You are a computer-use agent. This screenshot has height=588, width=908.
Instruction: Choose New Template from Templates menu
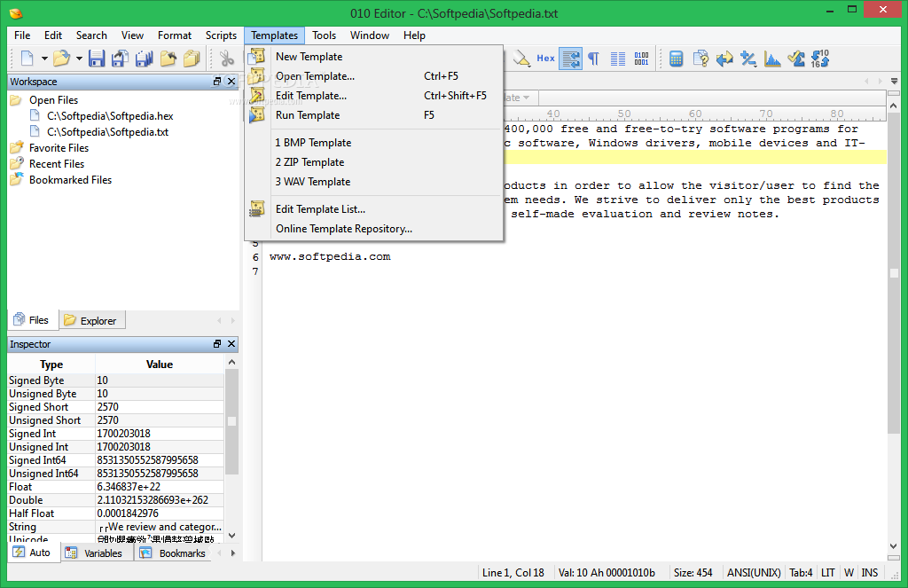373,56
